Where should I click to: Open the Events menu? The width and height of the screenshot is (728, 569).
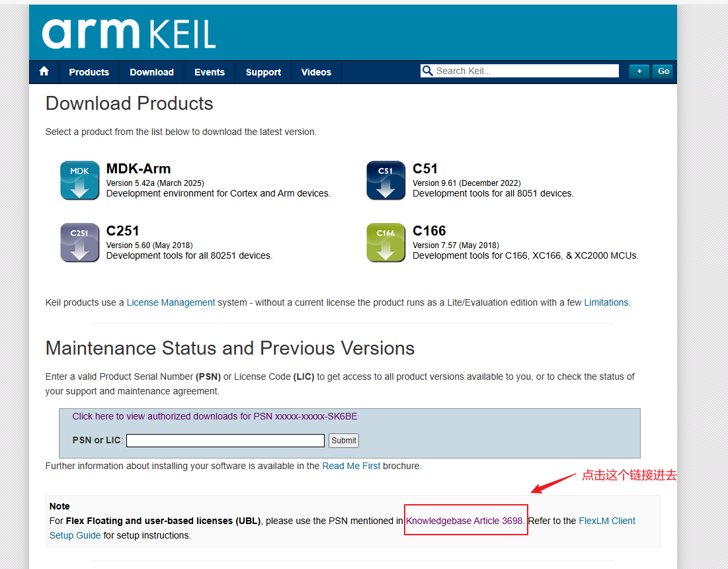click(210, 72)
